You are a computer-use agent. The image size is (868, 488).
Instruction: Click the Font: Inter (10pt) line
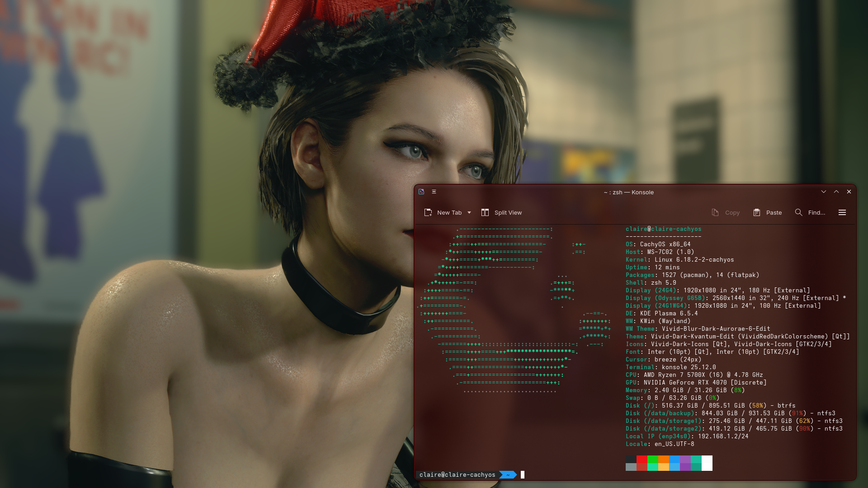pyautogui.click(x=712, y=352)
